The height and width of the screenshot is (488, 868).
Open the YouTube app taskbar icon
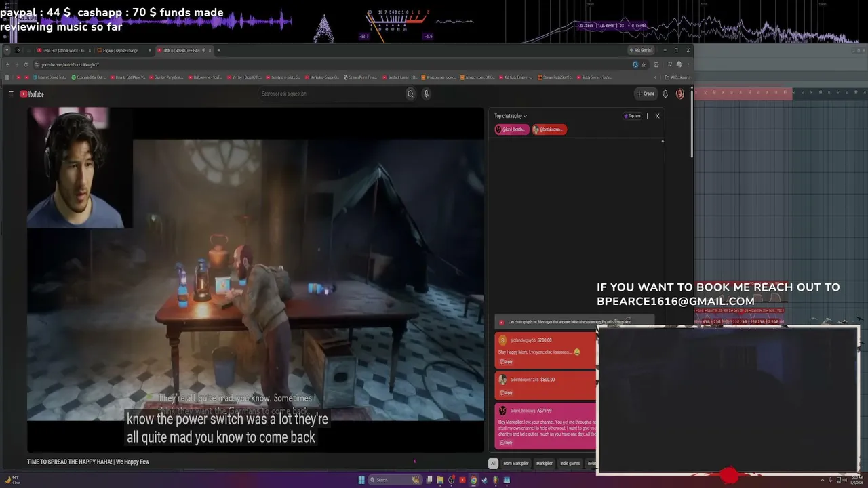[462, 480]
